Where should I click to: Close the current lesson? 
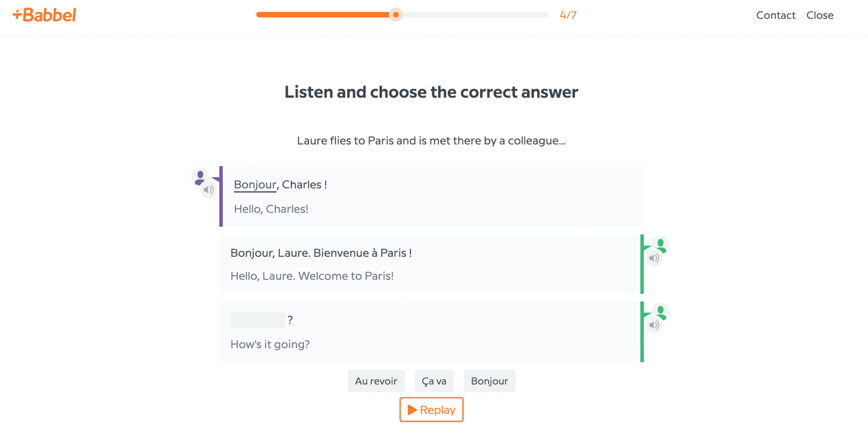pos(820,15)
